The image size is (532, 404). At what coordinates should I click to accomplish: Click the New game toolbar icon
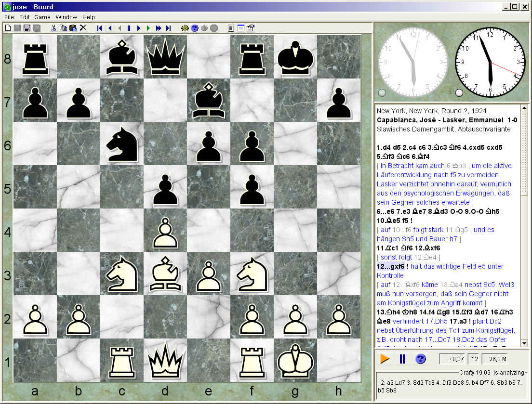click(x=8, y=28)
